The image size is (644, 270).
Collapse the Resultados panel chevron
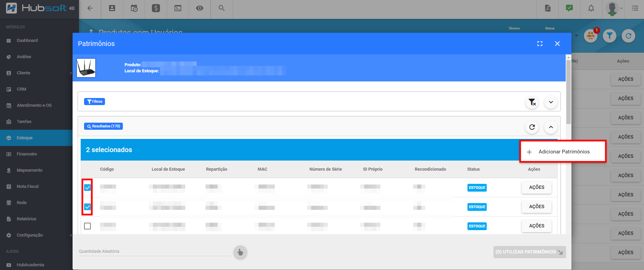(x=551, y=127)
